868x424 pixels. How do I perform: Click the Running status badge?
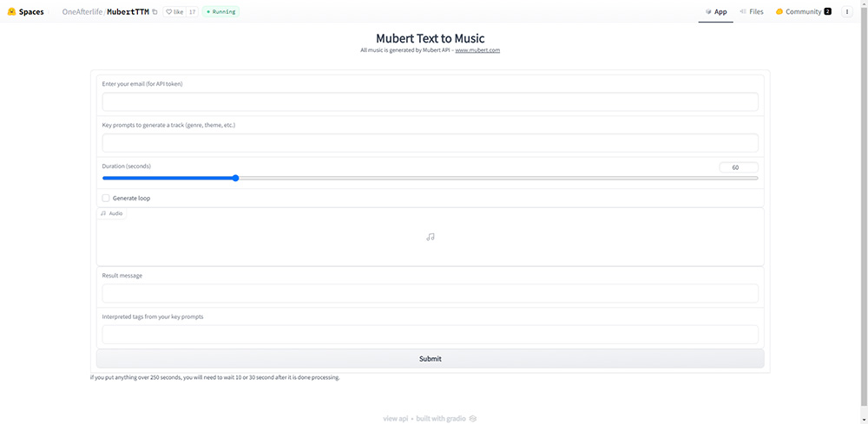click(221, 12)
